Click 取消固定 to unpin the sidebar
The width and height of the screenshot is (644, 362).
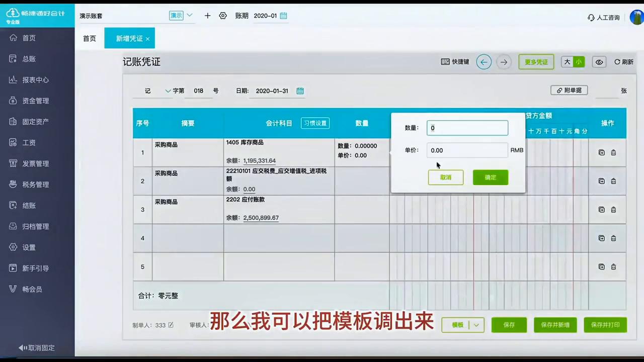[36, 347]
